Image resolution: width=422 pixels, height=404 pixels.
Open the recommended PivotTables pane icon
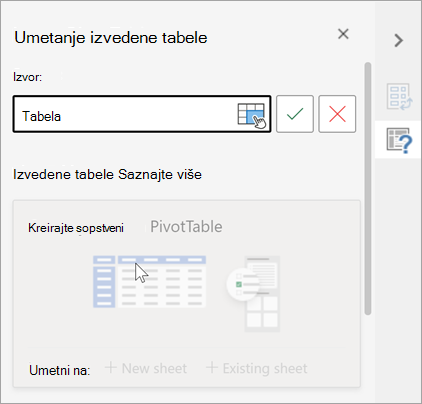click(x=399, y=97)
